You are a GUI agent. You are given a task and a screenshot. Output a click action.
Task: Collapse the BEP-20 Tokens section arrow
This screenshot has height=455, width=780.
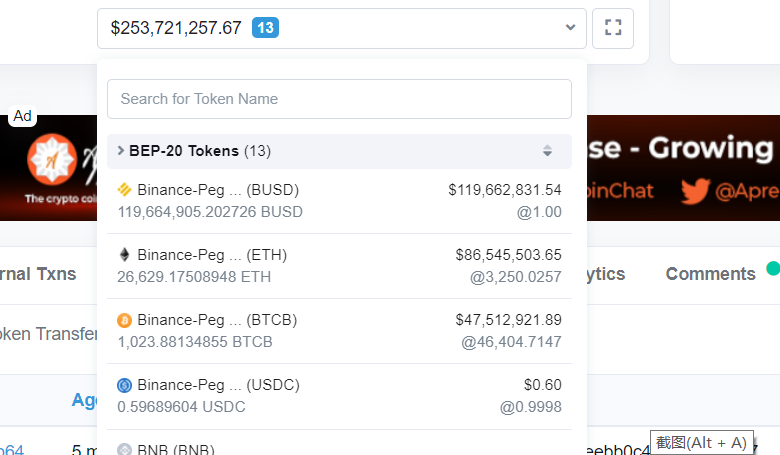(120, 150)
